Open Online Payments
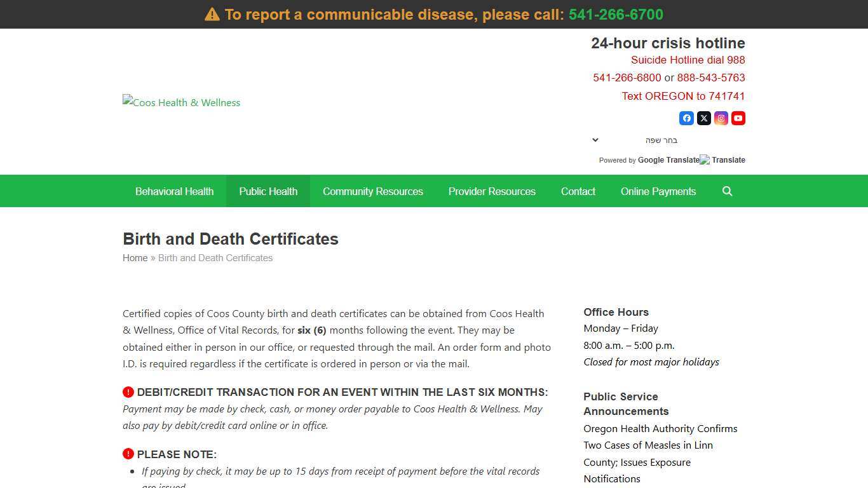868x488 pixels. coord(658,191)
